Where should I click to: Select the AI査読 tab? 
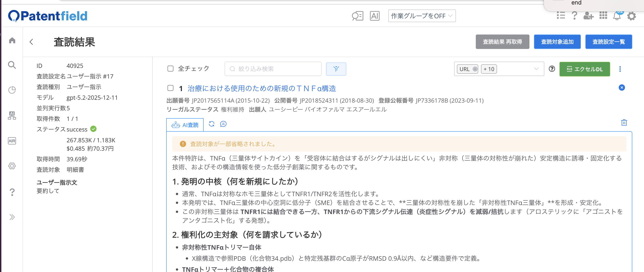click(x=185, y=125)
